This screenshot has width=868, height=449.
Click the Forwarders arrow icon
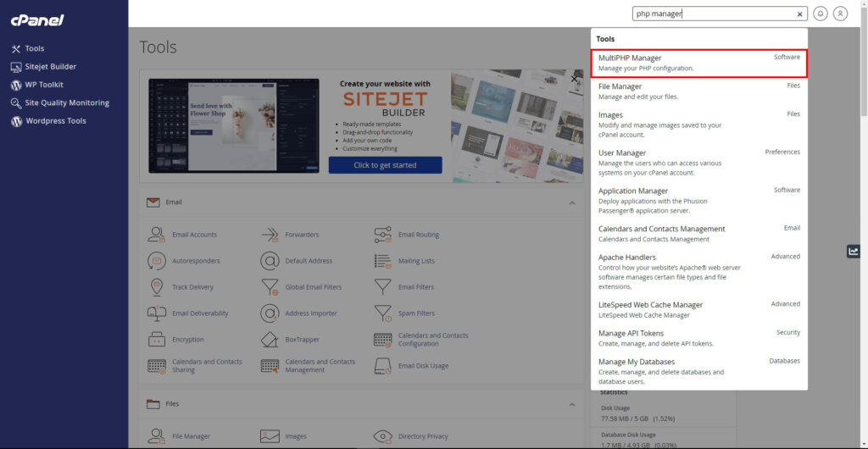click(x=270, y=235)
